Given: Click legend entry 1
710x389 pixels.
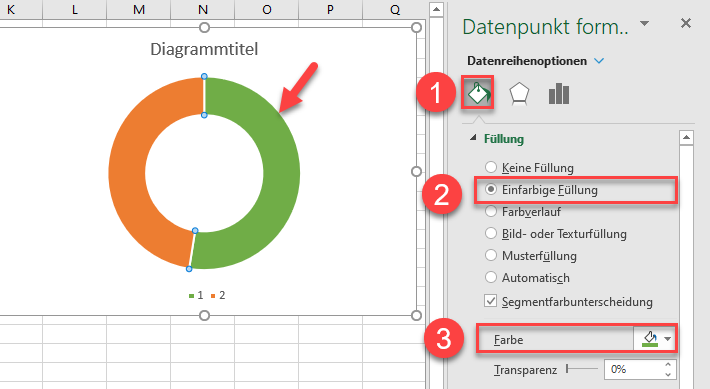Looking at the screenshot, I should [x=196, y=295].
